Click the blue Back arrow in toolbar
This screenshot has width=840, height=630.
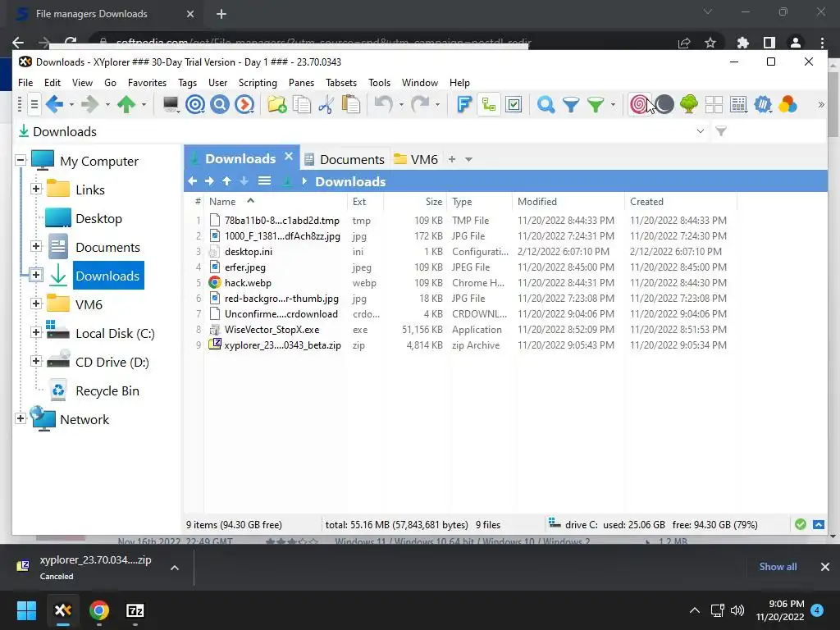click(54, 104)
